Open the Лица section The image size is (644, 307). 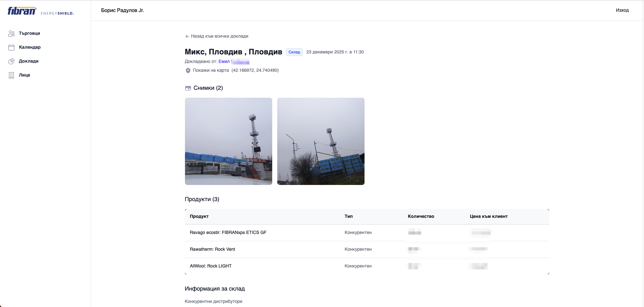(24, 75)
